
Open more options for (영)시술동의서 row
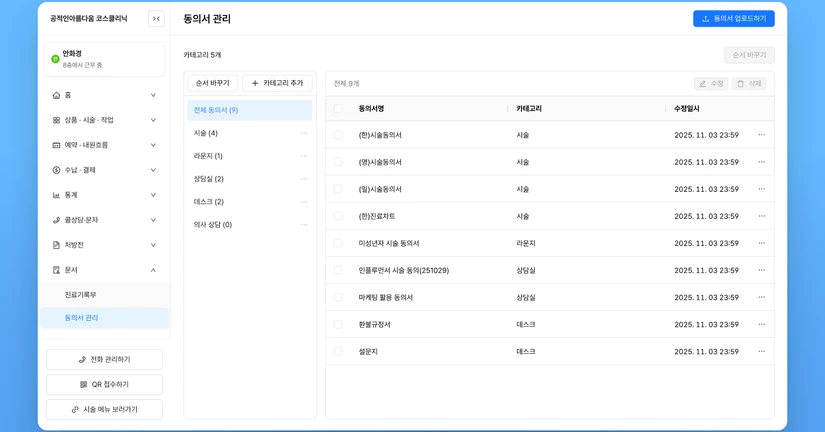tap(761, 162)
